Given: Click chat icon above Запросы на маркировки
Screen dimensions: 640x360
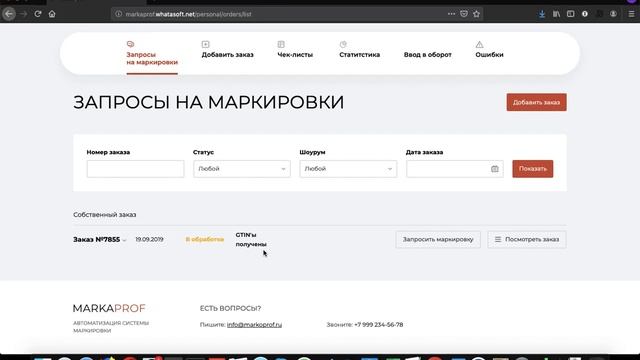Looking at the screenshot, I should (x=130, y=44).
